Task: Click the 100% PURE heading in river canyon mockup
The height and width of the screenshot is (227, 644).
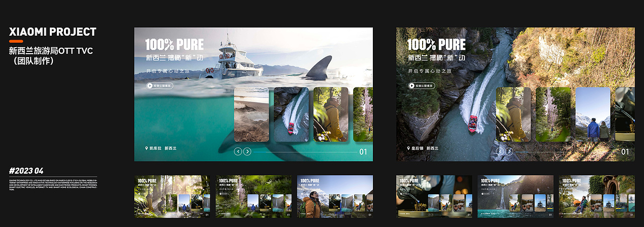Action: point(437,44)
